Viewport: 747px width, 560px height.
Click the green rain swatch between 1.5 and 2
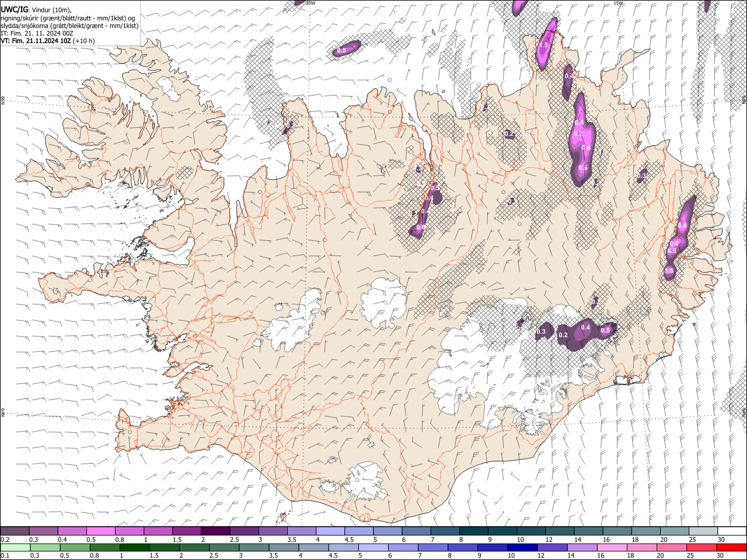coord(164,547)
